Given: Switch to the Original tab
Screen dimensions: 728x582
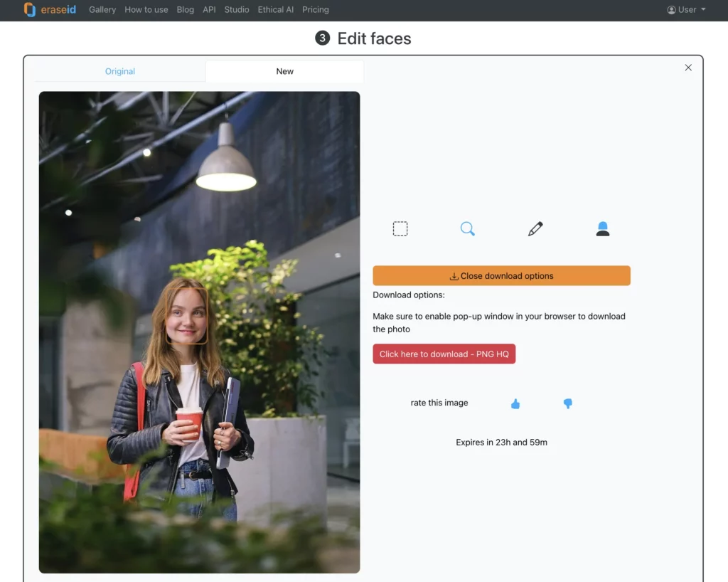Looking at the screenshot, I should point(120,71).
